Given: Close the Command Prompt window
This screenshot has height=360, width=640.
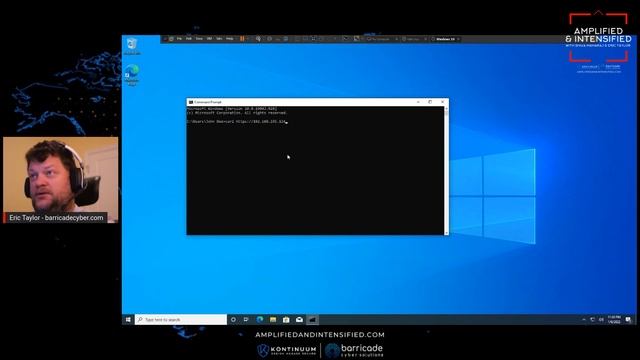Looking at the screenshot, I should tap(442, 102).
